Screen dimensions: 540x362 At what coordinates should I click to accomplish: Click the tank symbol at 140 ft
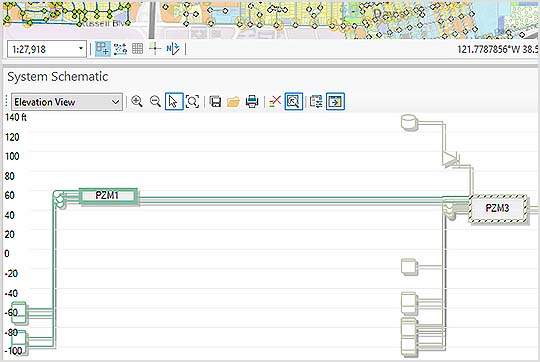410,123
